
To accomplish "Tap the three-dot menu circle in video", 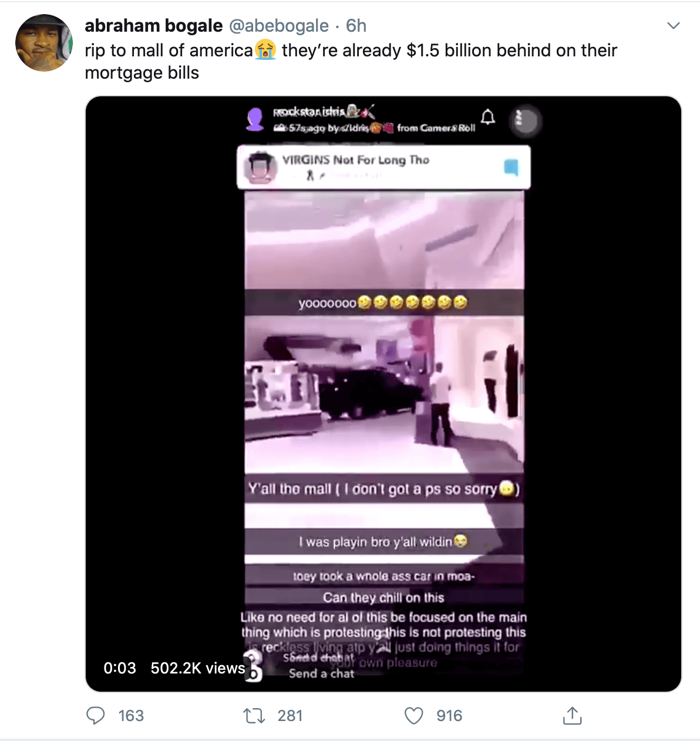I will (525, 120).
